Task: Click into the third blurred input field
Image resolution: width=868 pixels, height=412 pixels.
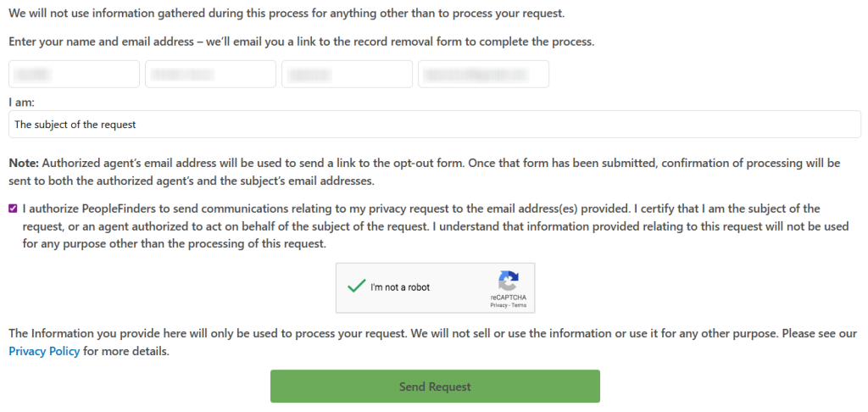Action: coord(347,74)
